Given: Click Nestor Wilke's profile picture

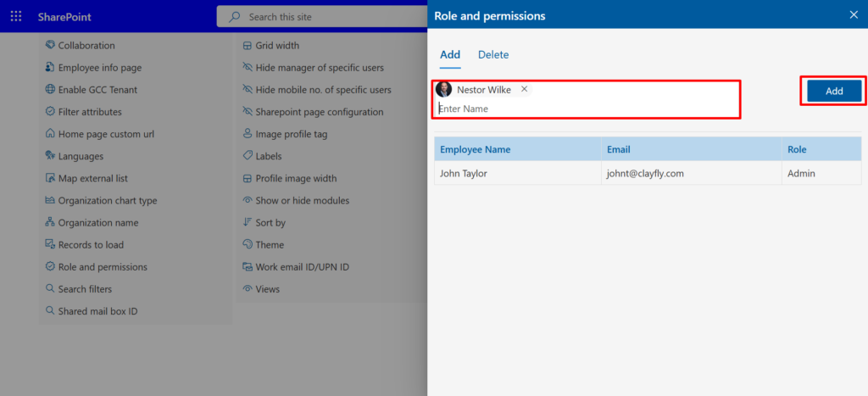Looking at the screenshot, I should (444, 89).
